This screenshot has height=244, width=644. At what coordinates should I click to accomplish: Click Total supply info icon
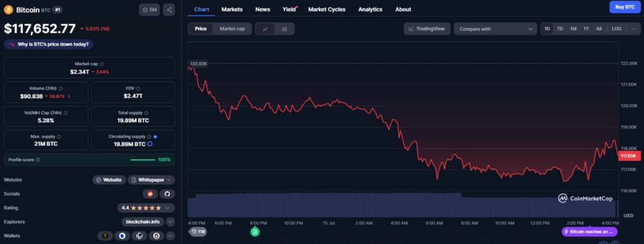pos(146,113)
